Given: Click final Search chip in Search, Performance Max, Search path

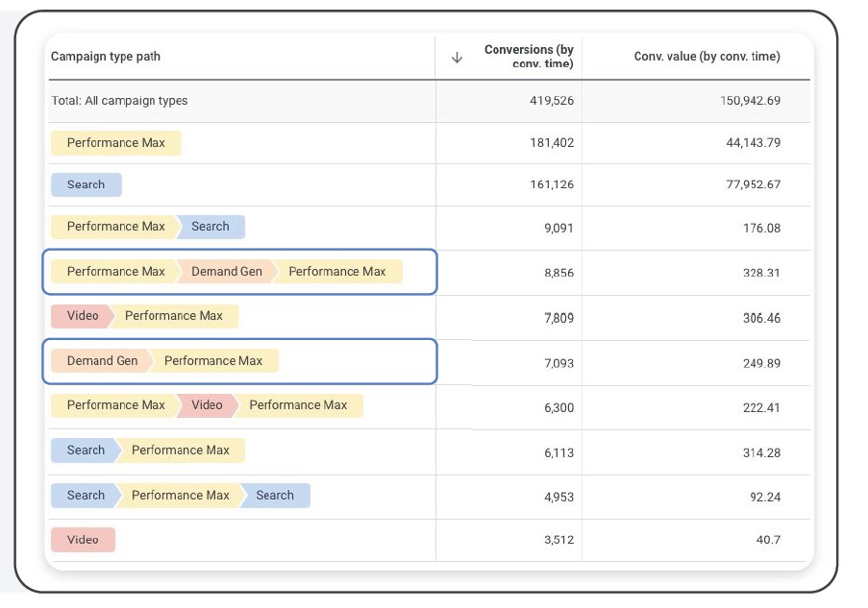Looking at the screenshot, I should coord(275,496).
